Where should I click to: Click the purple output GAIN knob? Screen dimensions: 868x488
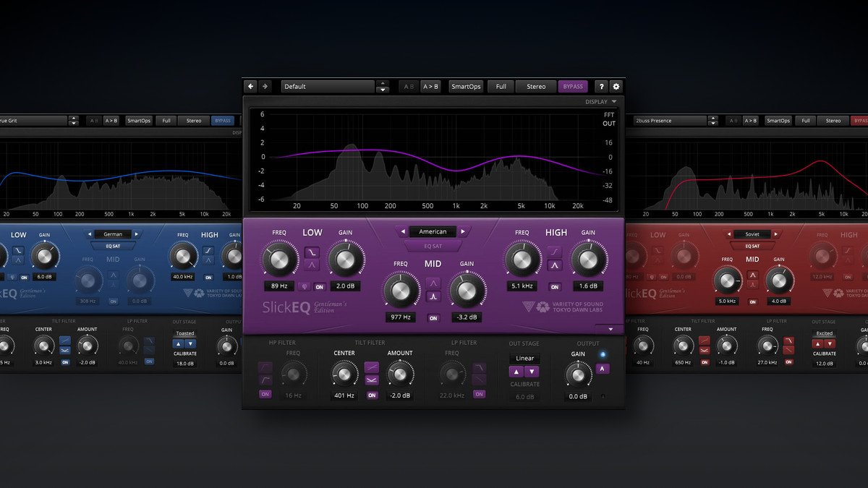pos(577,374)
